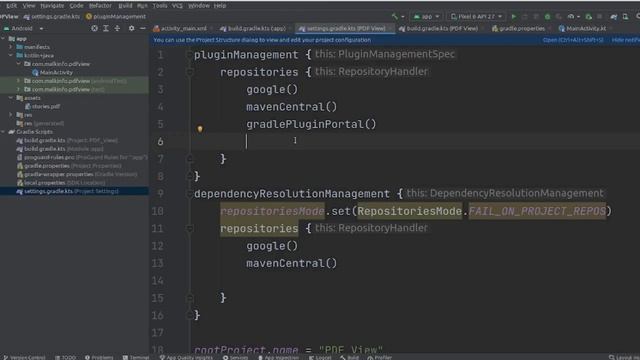The image size is (640, 360).
Task: Collapse the assets folder
Action: tap(11, 98)
